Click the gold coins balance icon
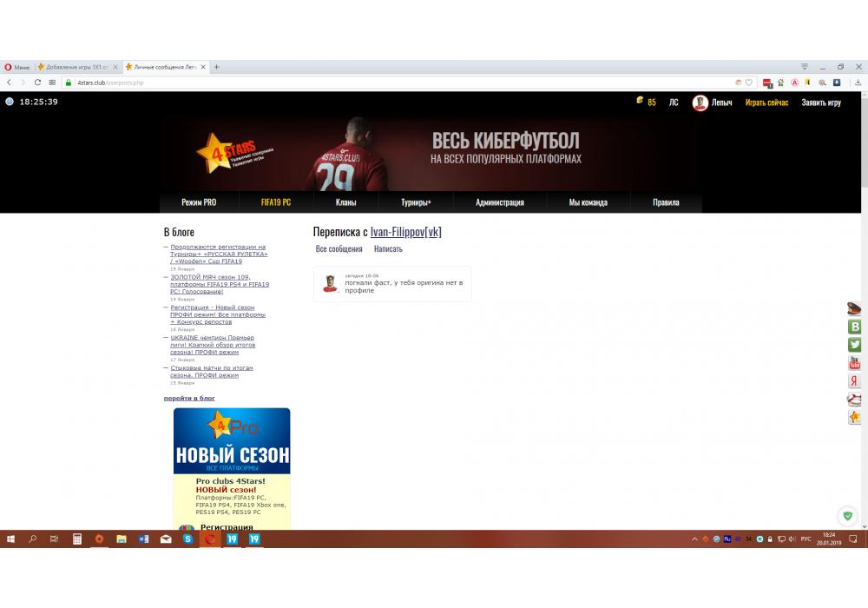Image resolution: width=868 pixels, height=608 pixels. click(640, 102)
